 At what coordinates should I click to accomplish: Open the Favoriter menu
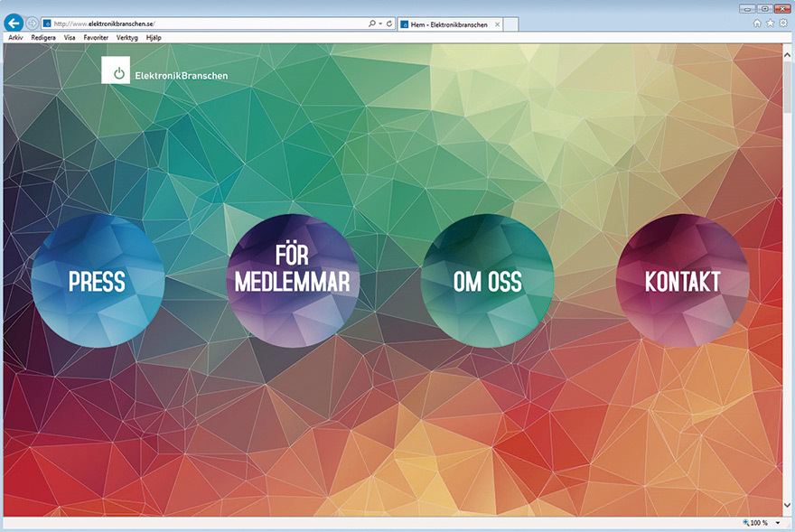tap(96, 38)
